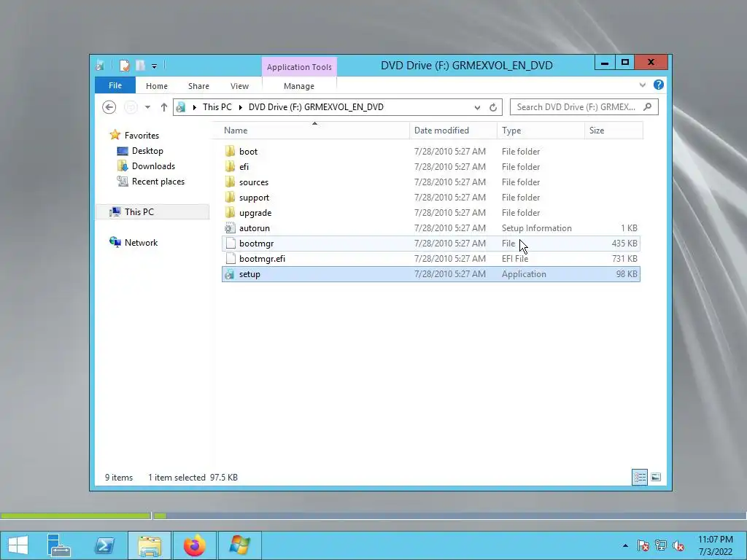Select the autorun setup information file icon
Viewport: 747px width, 560px height.
coord(230,228)
